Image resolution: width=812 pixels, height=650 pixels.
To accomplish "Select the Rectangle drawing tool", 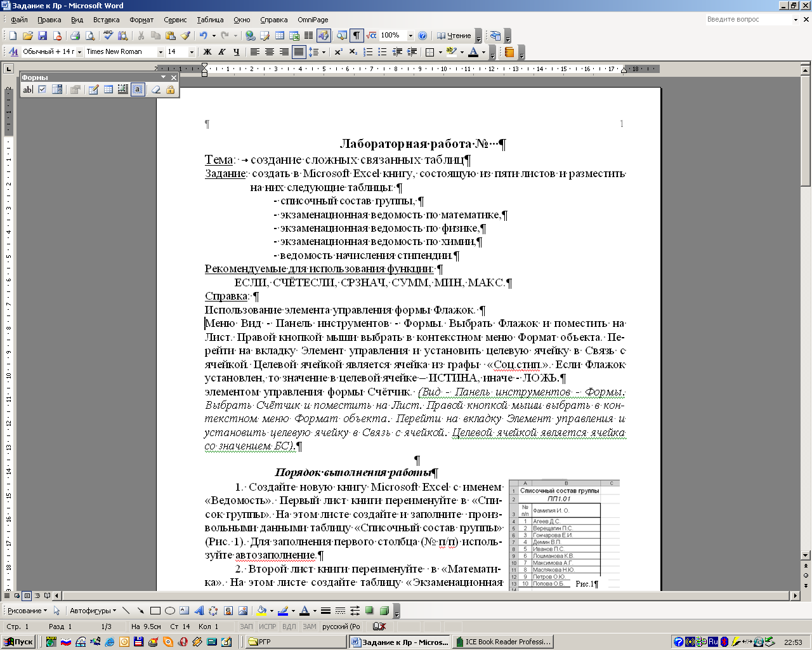I will [155, 611].
